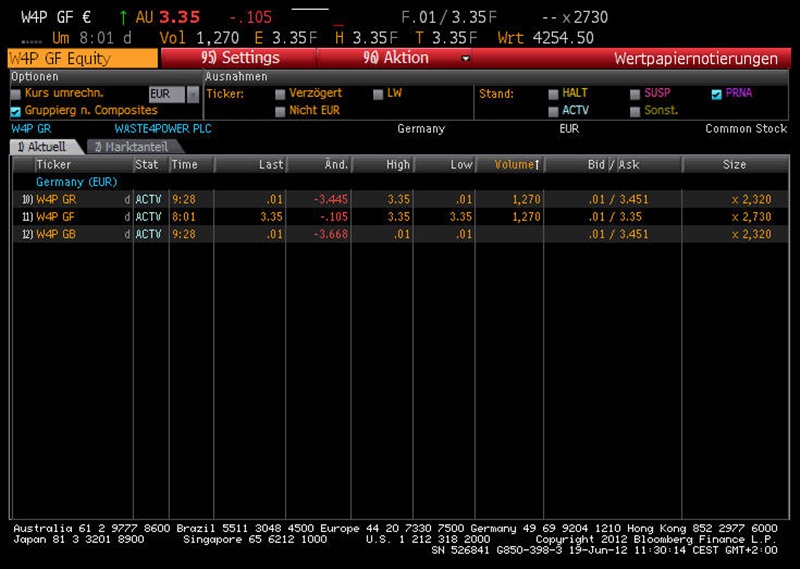
Task: Toggle the Kurs umrechn. checkbox
Action: [16, 94]
